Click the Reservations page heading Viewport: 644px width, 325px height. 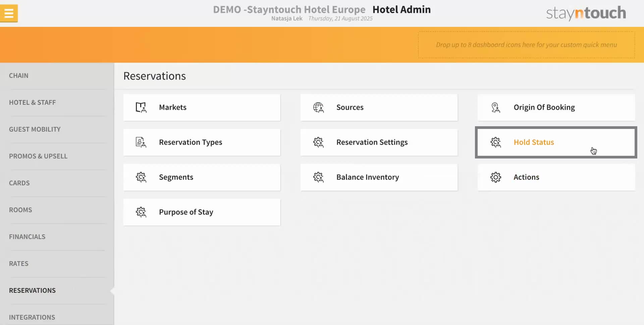(x=155, y=76)
